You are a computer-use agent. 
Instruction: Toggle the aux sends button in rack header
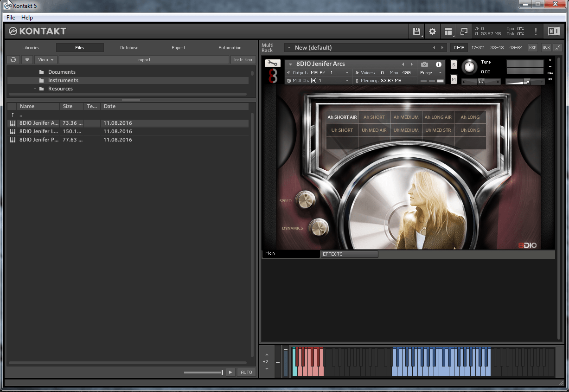(546, 47)
